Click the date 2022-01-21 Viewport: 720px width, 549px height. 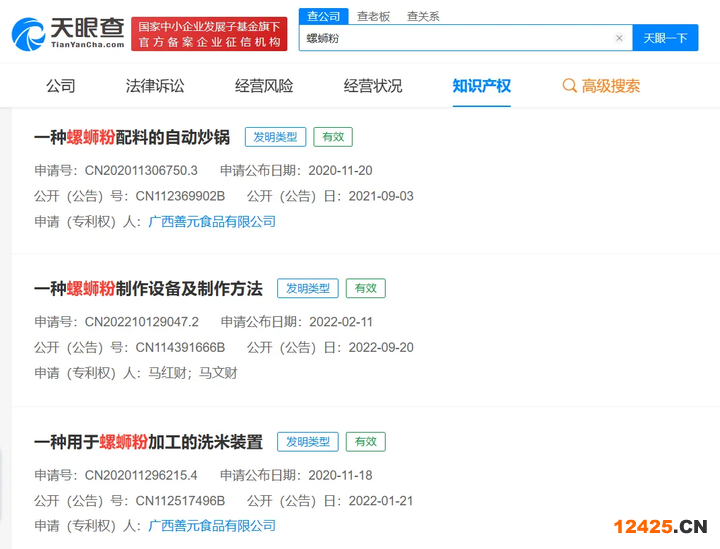click(381, 501)
